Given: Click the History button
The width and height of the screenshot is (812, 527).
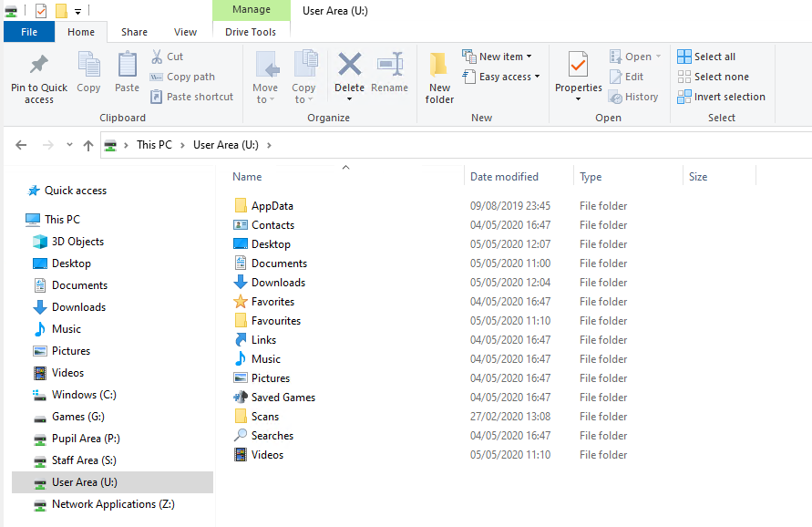Looking at the screenshot, I should tap(633, 97).
